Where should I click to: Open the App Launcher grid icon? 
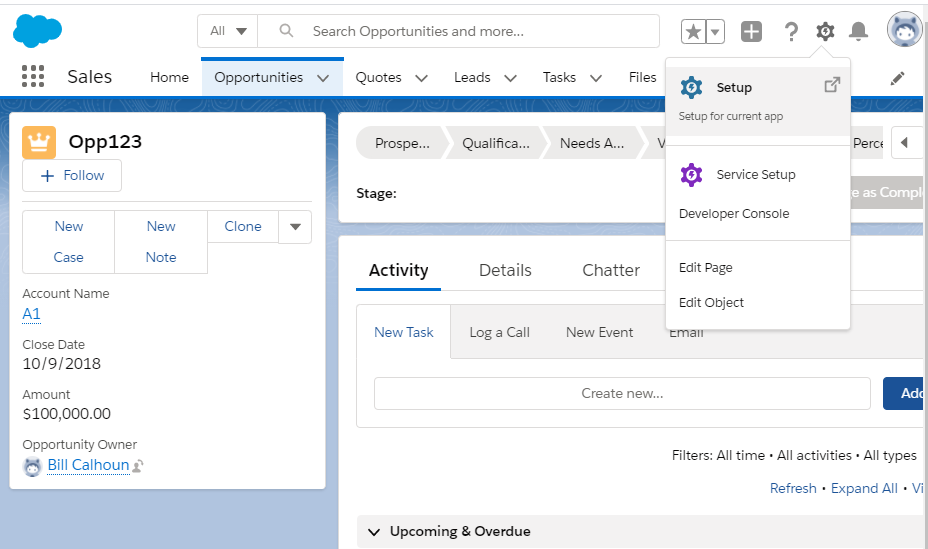click(33, 76)
